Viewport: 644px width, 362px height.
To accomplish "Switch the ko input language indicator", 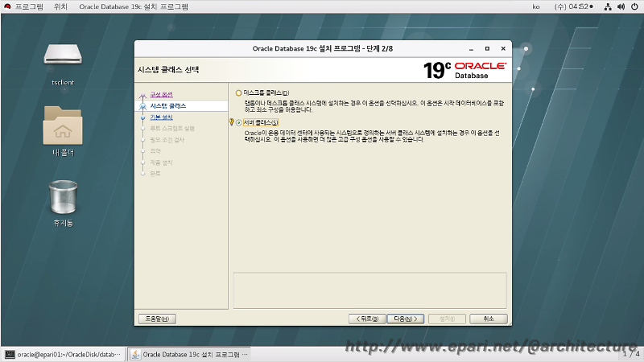I will 536,6.
